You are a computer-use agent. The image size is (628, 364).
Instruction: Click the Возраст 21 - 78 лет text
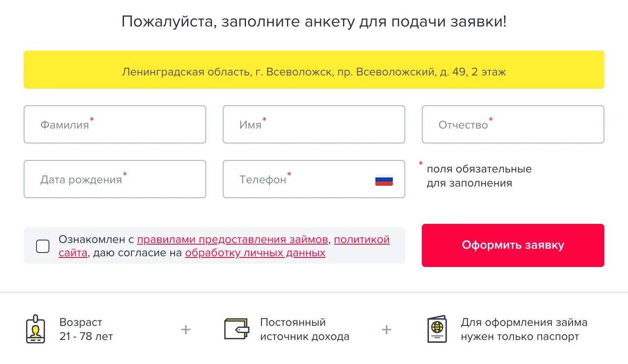86,329
